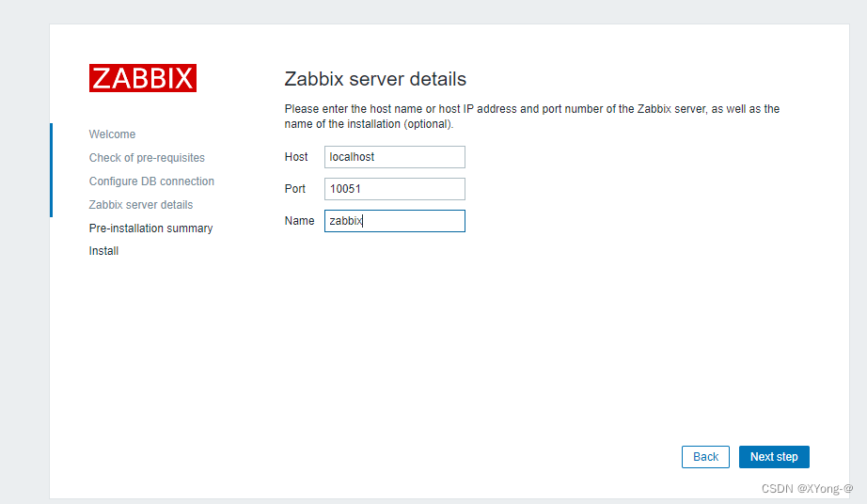
Task: Click the Name label
Action: pyautogui.click(x=299, y=221)
